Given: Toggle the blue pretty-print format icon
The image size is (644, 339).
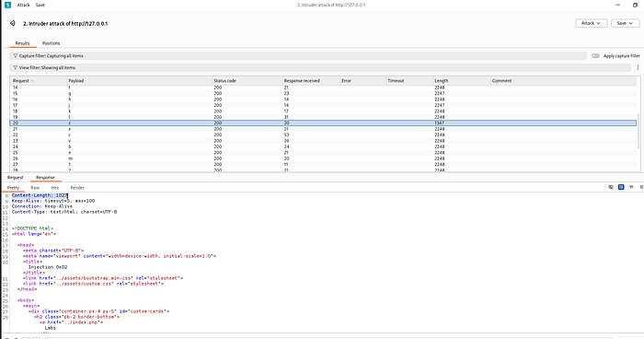Looking at the screenshot, I should (x=621, y=187).
